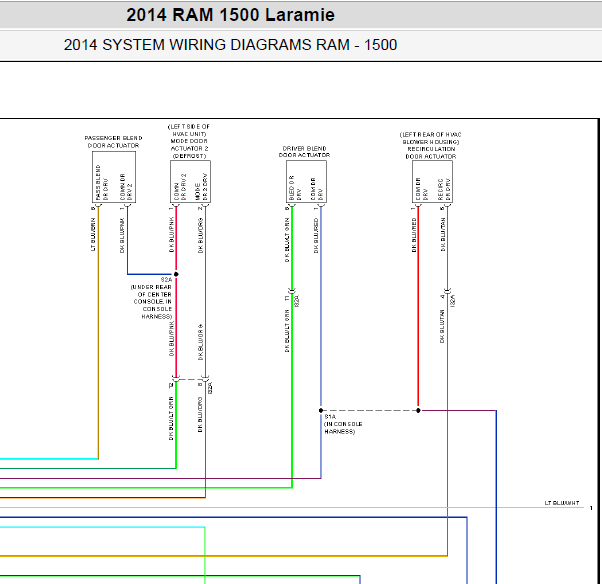Click the lower "DK BLU/TAN" wire label
Viewport: 602px width, 584px height.
click(x=442, y=326)
